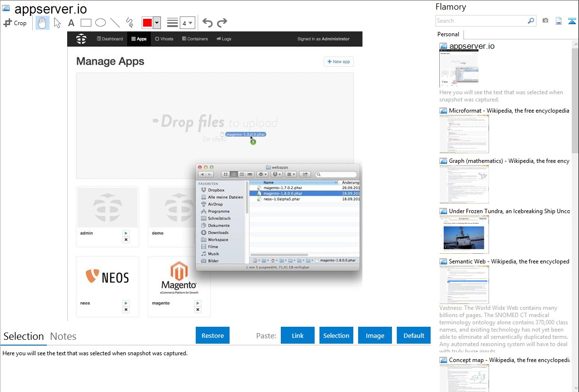Click the delete X on admin app card
579x392 pixels.
tap(126, 240)
